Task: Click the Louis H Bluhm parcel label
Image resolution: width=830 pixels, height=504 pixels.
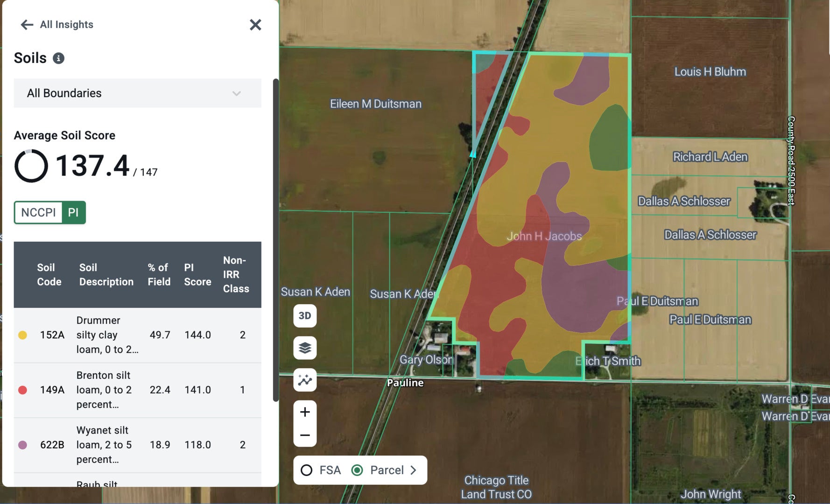Action: pyautogui.click(x=710, y=72)
